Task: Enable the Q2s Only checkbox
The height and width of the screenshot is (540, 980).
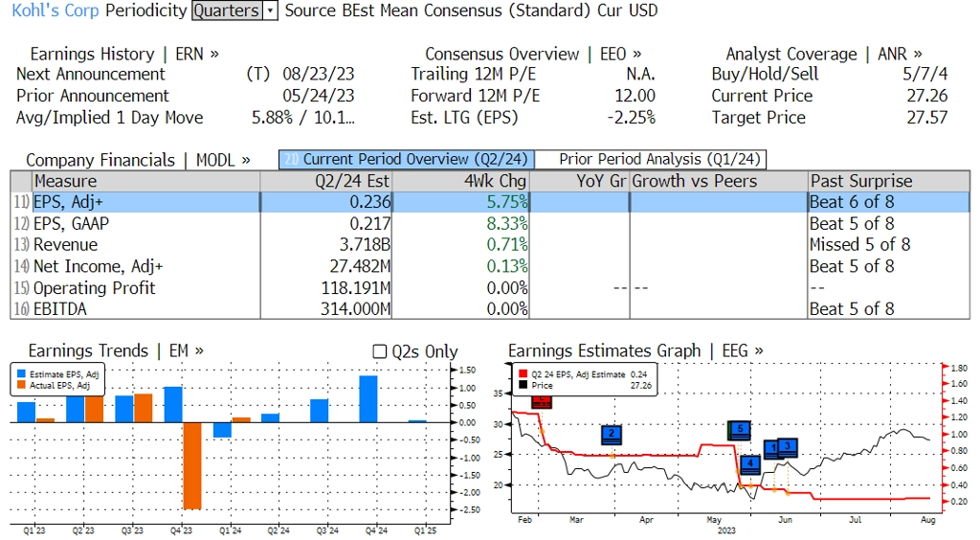Action: 379,351
